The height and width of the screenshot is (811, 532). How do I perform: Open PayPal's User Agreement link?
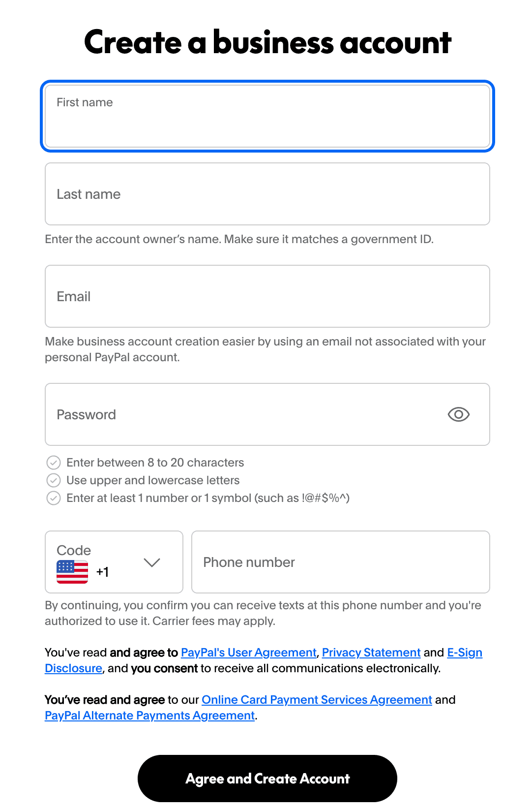pos(248,653)
